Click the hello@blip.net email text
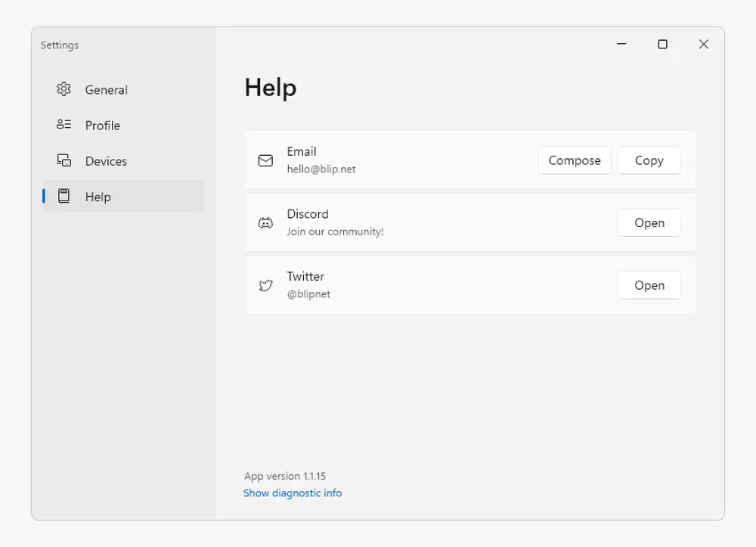Image resolution: width=756 pixels, height=547 pixels. [x=321, y=169]
